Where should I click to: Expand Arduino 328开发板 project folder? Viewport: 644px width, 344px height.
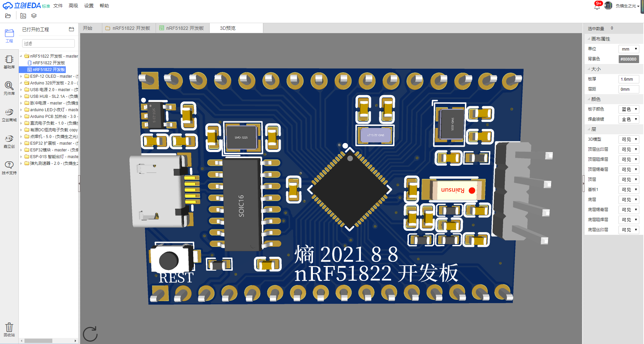(21, 83)
